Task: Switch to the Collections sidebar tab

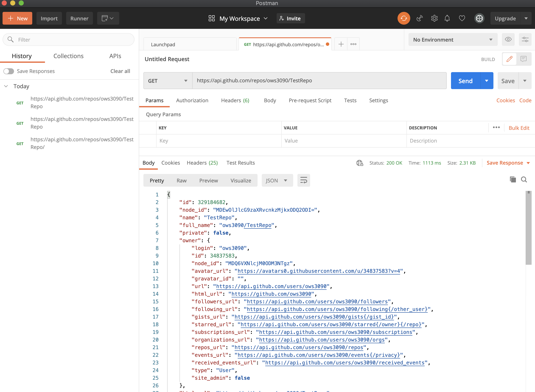Action: [68, 56]
